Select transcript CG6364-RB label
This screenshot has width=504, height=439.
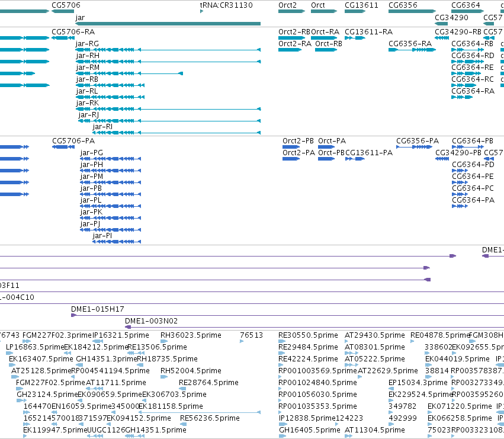pos(472,44)
